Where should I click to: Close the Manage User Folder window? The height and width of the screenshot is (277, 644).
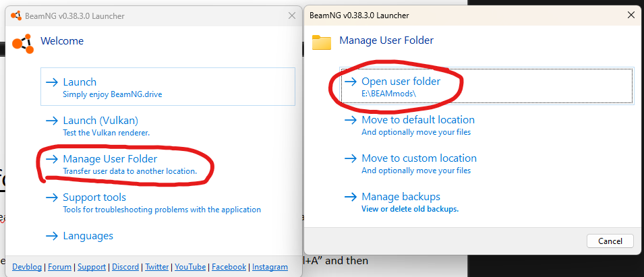[x=631, y=16]
